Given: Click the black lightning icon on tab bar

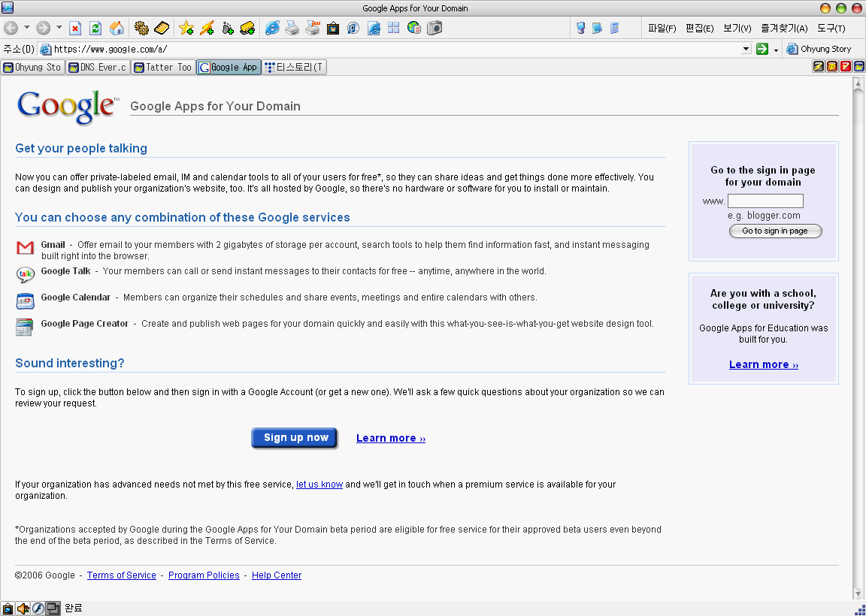Looking at the screenshot, I should (818, 67).
